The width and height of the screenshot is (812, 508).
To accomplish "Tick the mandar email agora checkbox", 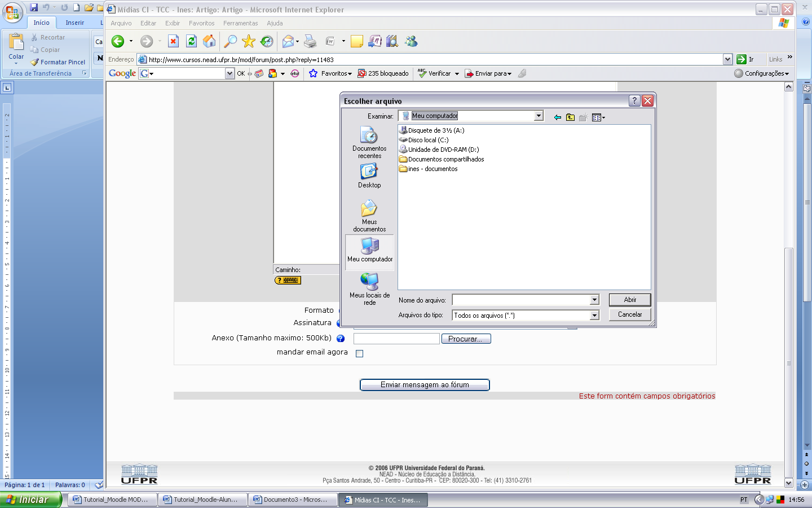I will (359, 353).
